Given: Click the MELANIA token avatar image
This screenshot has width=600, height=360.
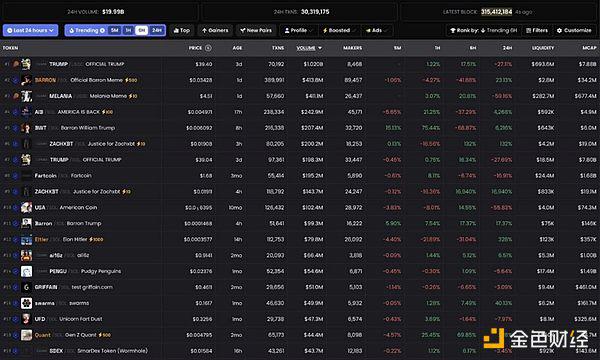Looking at the screenshot, I should (26, 96).
